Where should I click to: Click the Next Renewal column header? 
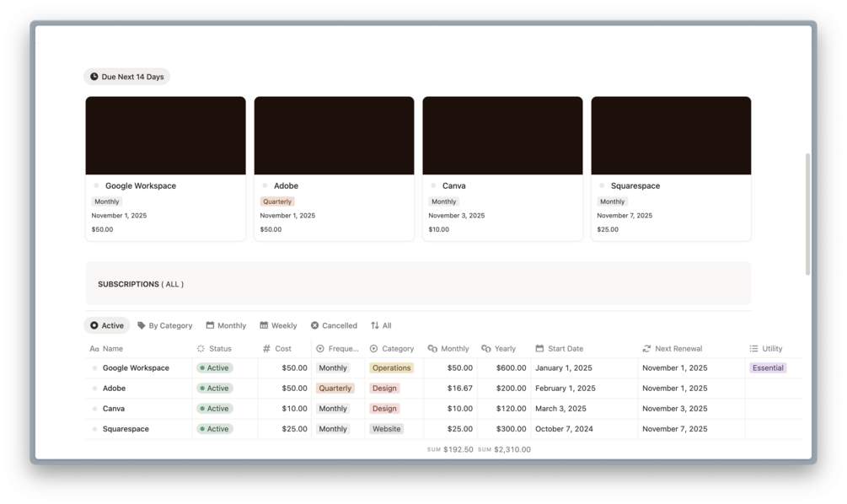[x=691, y=349]
